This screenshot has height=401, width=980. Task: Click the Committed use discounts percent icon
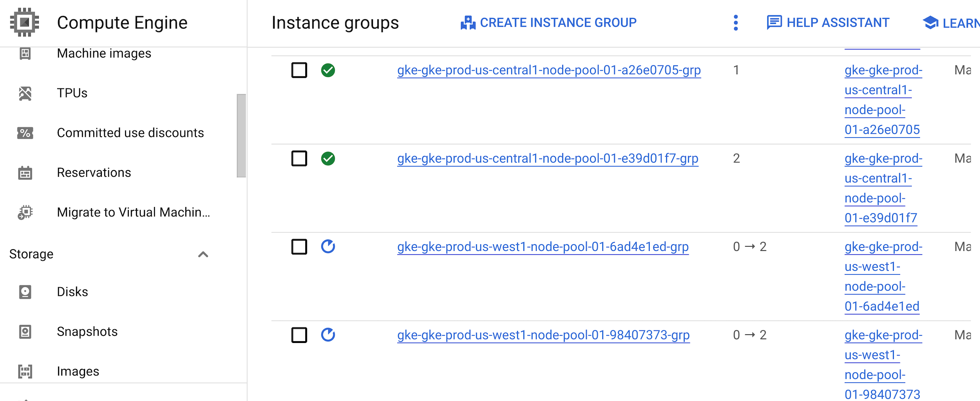25,133
